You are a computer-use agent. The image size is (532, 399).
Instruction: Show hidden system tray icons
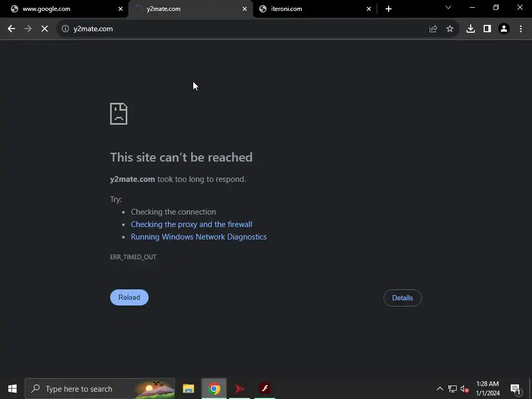[x=440, y=389]
